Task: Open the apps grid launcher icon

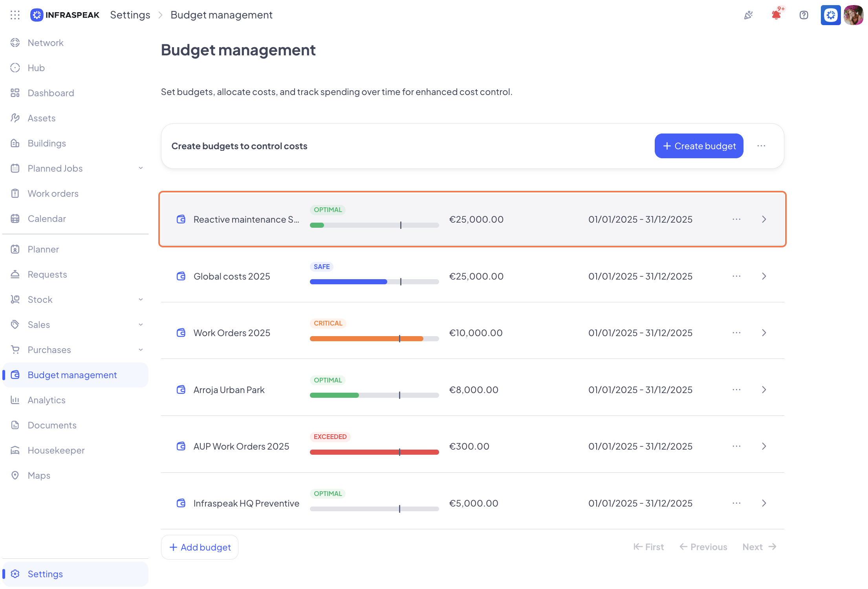Action: [x=15, y=15]
